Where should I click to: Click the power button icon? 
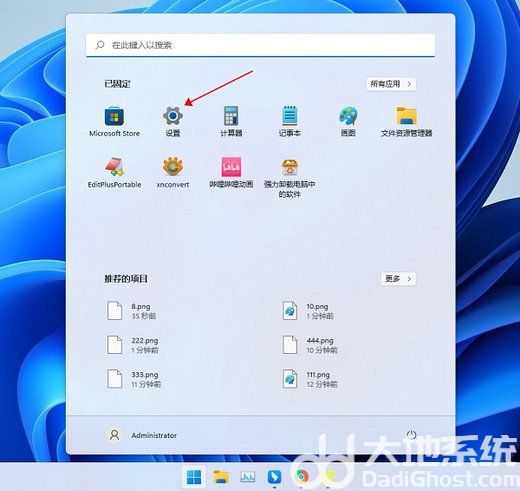tap(412, 435)
